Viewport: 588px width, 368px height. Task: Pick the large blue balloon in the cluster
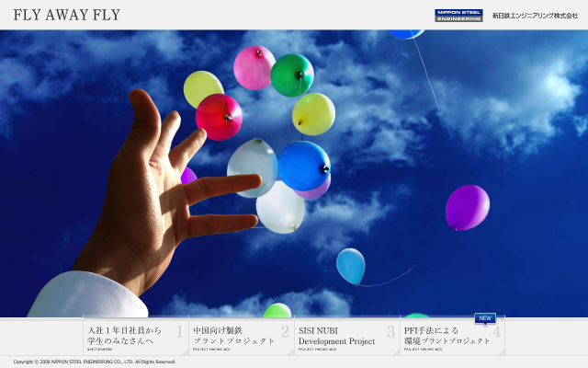(x=303, y=166)
